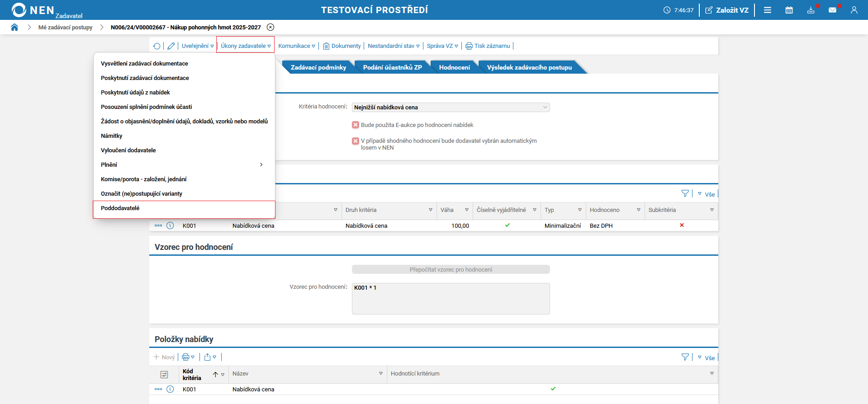Open Kritéria hodnocení dropdown

[451, 107]
